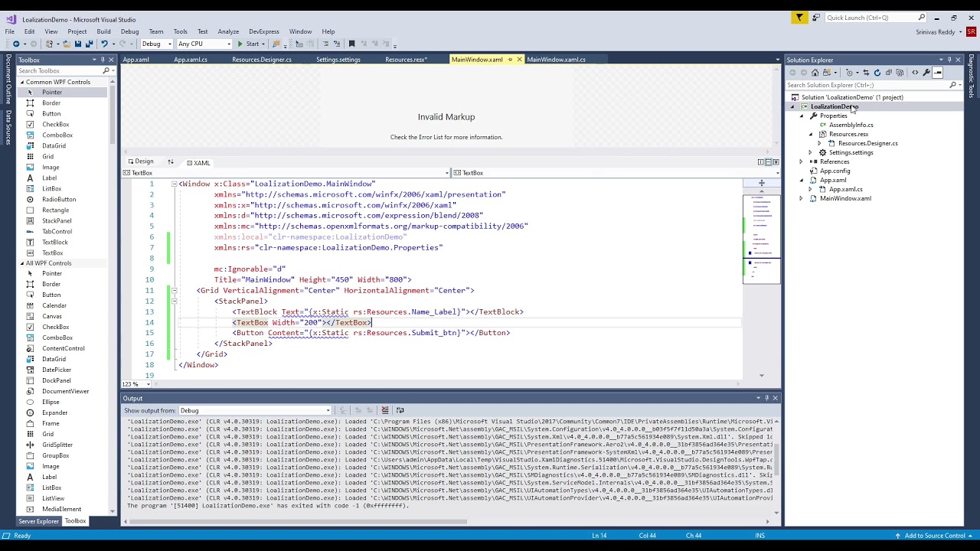The image size is (980, 551).
Task: Toggle Show All Files in Solution Explorer
Action: coord(900,73)
